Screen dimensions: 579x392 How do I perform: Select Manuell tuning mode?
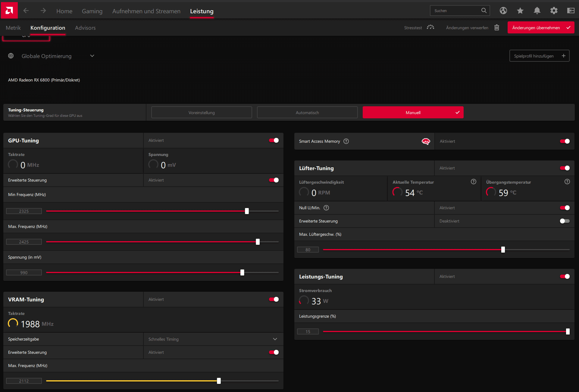(413, 112)
